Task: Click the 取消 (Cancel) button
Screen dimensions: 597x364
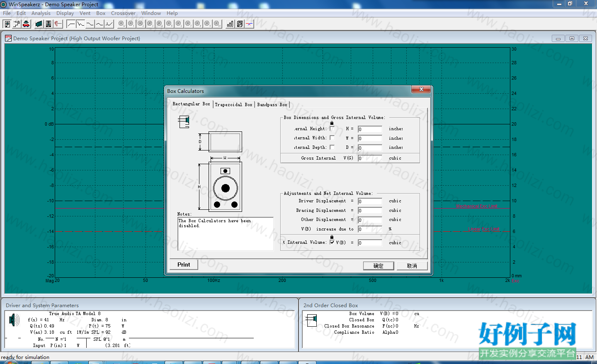Action: click(x=412, y=266)
